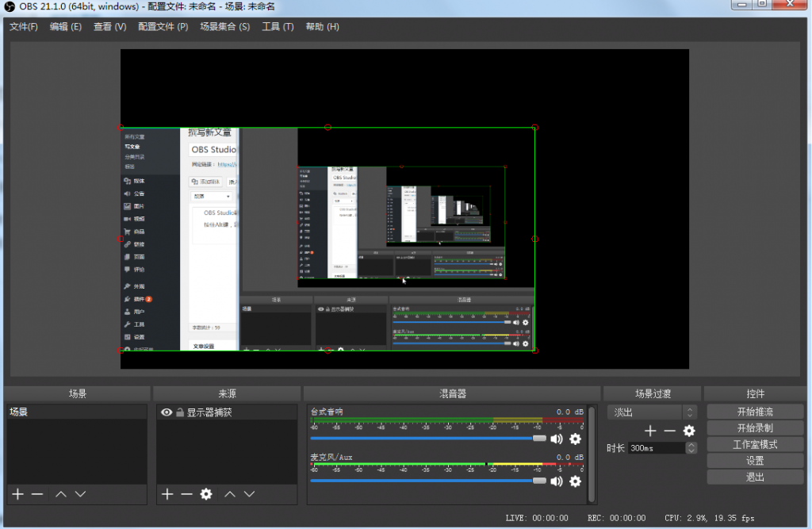Toggle the lock on the 显示器捕获 source

180,412
